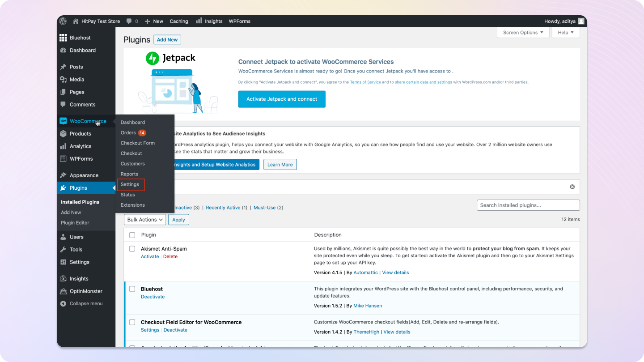Viewport: 644px width, 362px height.
Task: Open Terms of Service link
Action: (365, 82)
